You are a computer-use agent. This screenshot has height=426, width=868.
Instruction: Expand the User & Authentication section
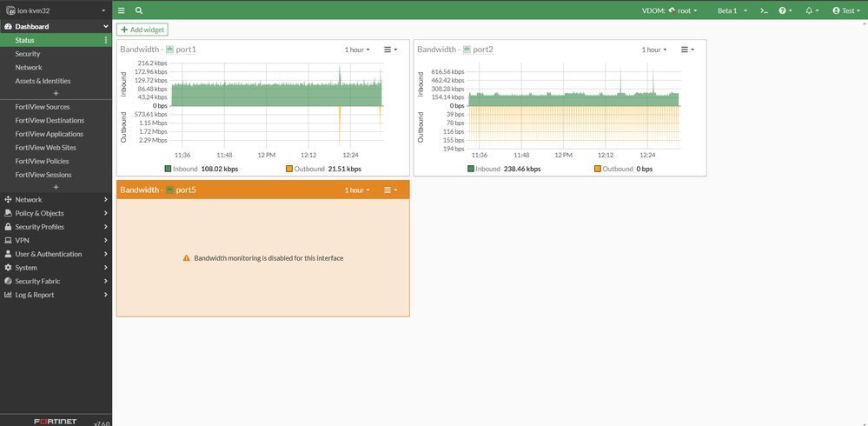tap(56, 254)
